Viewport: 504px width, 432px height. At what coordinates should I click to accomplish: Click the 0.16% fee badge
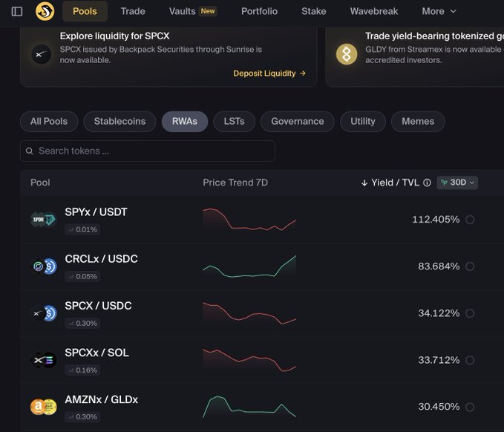tap(82, 370)
